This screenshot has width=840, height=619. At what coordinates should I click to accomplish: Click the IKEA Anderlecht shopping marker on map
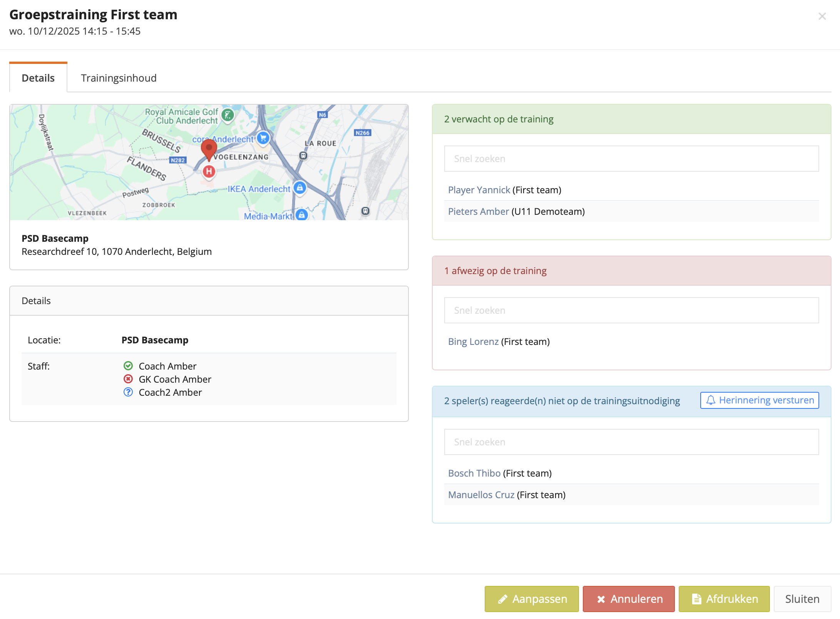coord(300,188)
